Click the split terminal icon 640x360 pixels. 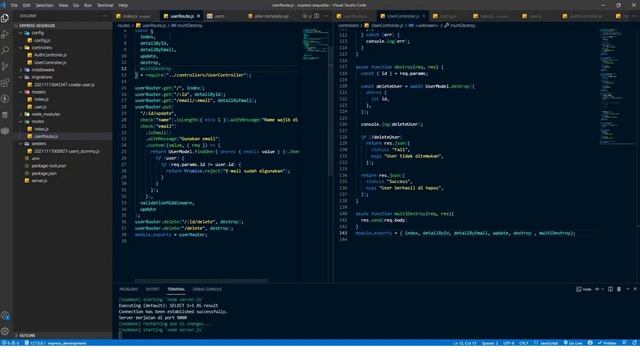[x=610, y=289]
